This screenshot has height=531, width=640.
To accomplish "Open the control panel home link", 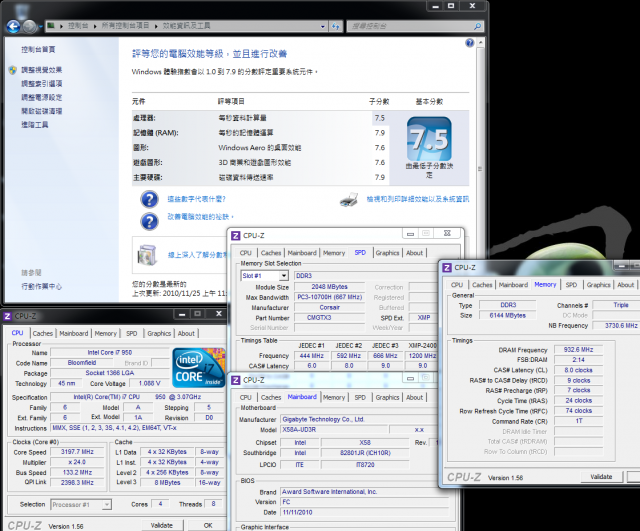I will point(38,50).
